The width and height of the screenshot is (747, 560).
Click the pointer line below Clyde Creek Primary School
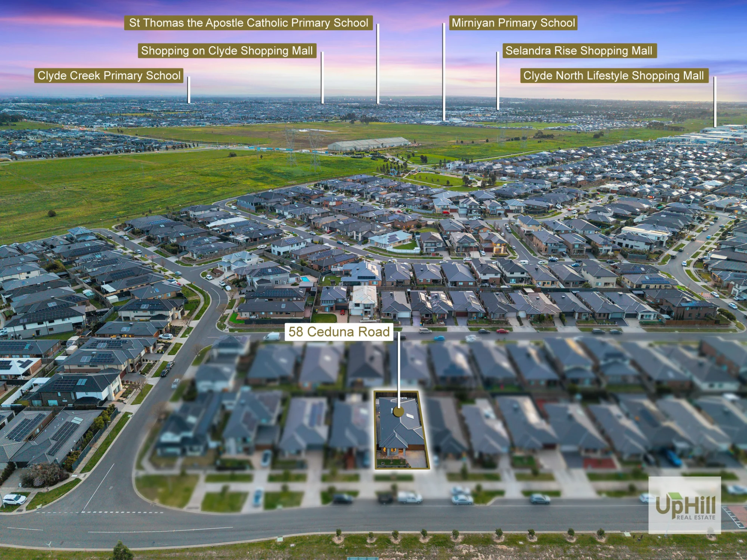coord(189,90)
